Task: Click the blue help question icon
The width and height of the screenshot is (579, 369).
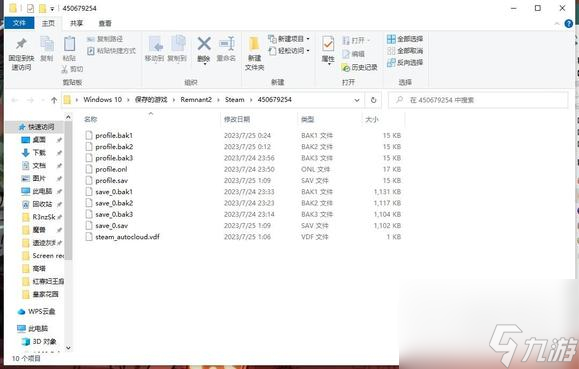Action: pyautogui.click(x=569, y=24)
